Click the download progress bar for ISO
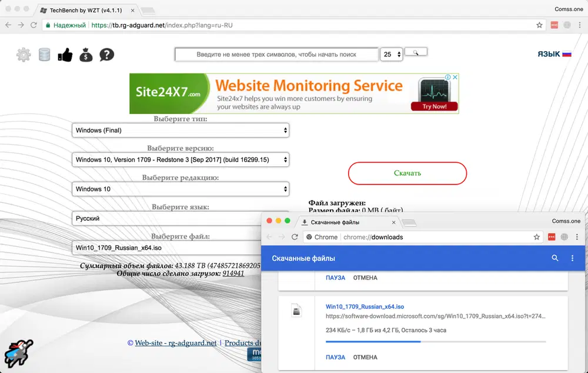Screen dimensions: 588x373 tap(436, 341)
